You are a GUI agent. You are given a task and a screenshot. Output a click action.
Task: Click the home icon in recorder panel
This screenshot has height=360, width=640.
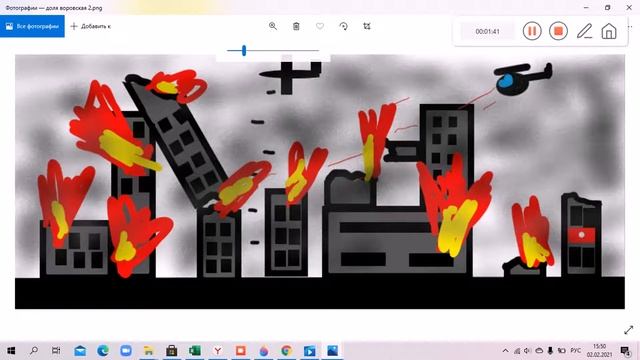tap(609, 31)
